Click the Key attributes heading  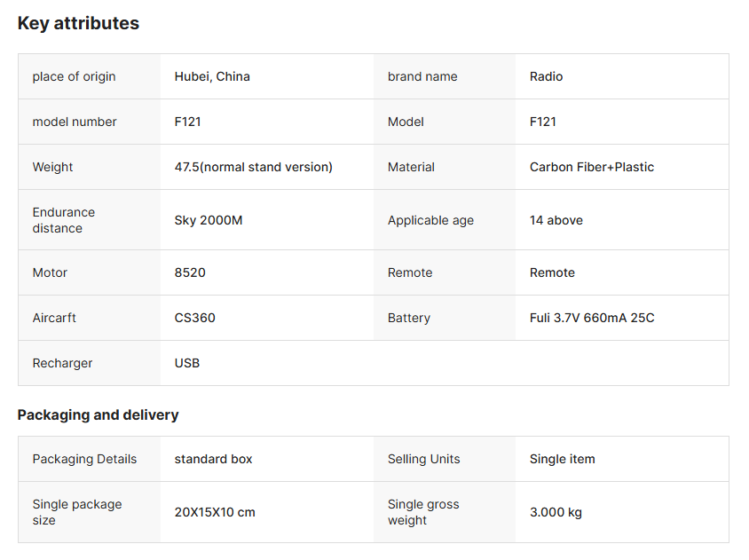click(x=78, y=24)
